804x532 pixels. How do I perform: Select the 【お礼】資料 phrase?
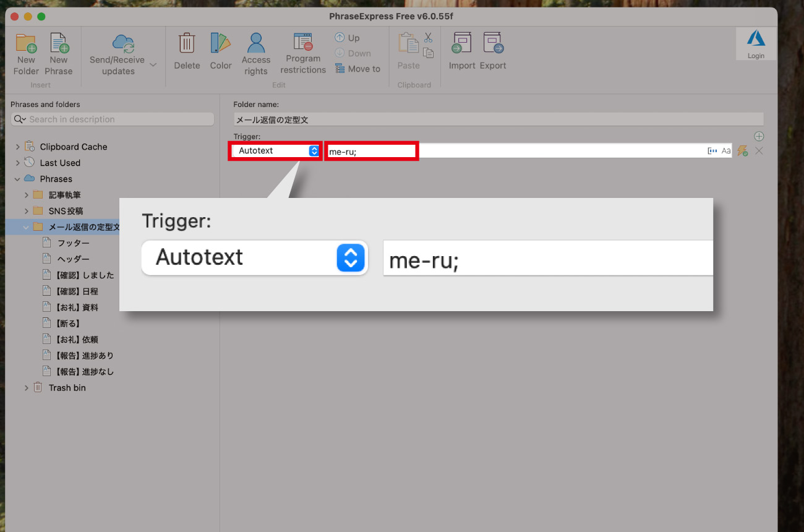point(77,307)
